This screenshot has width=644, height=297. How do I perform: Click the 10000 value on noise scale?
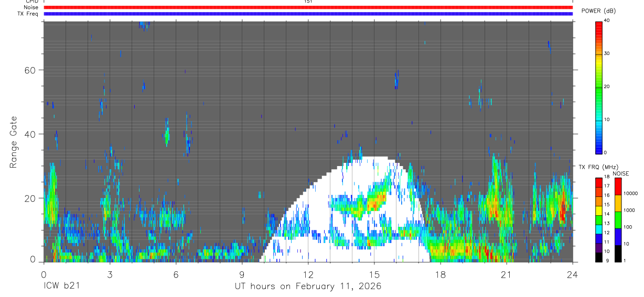[x=630, y=193]
